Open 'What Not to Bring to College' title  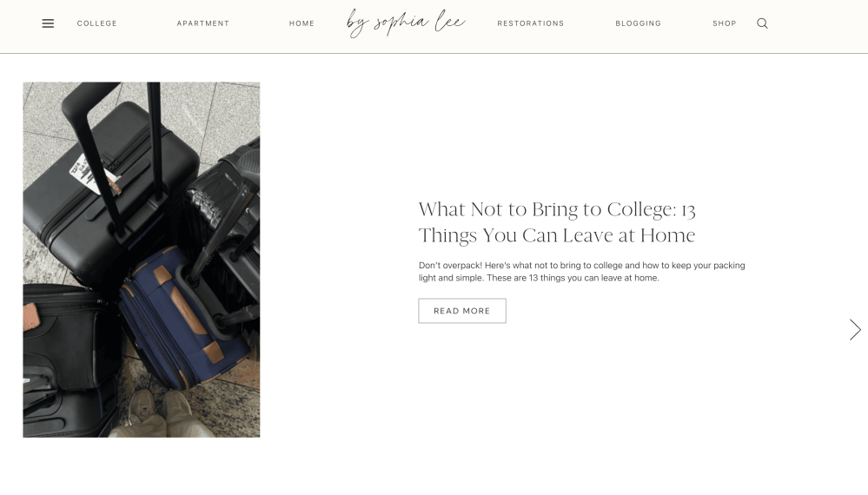[557, 222]
